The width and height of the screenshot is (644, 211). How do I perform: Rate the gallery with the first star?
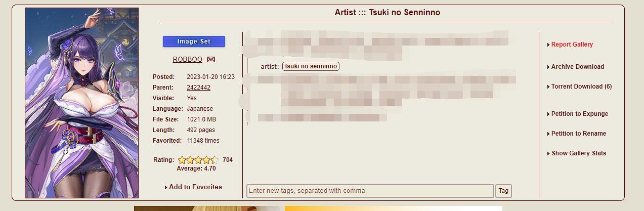coord(182,160)
